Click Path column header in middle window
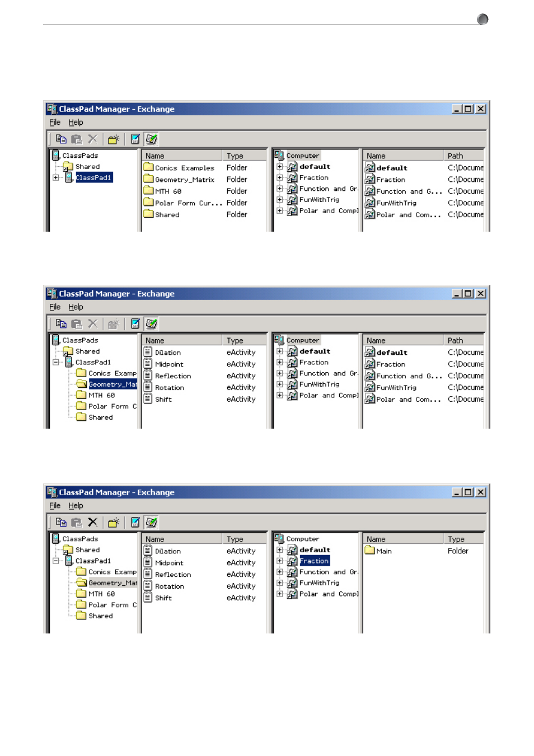Viewport: 534px width, 756px height. [x=463, y=340]
